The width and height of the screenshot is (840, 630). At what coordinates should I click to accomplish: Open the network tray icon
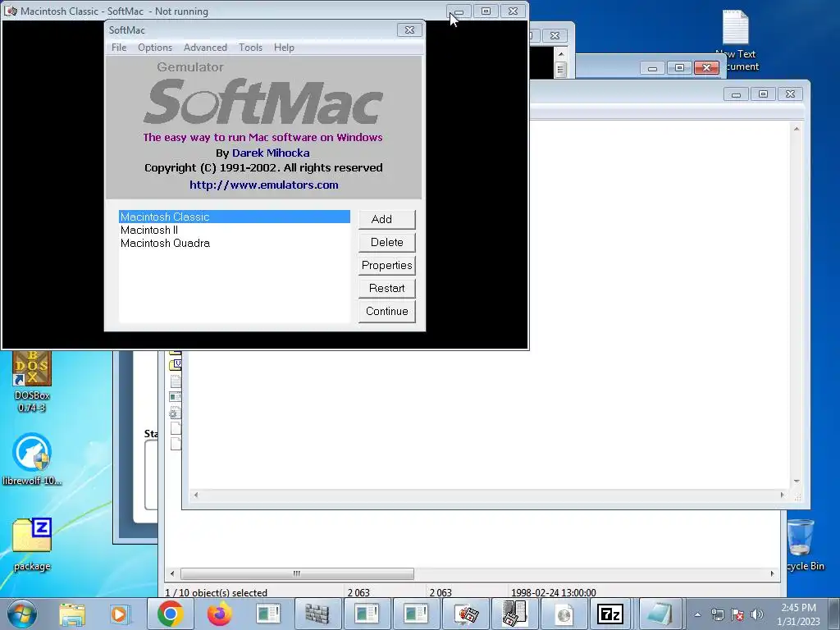[718, 614]
